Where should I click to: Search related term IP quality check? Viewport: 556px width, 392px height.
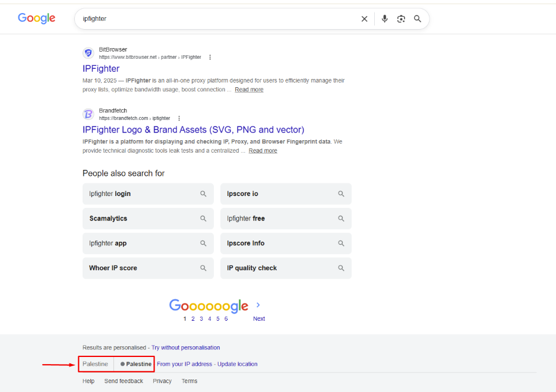(x=286, y=268)
